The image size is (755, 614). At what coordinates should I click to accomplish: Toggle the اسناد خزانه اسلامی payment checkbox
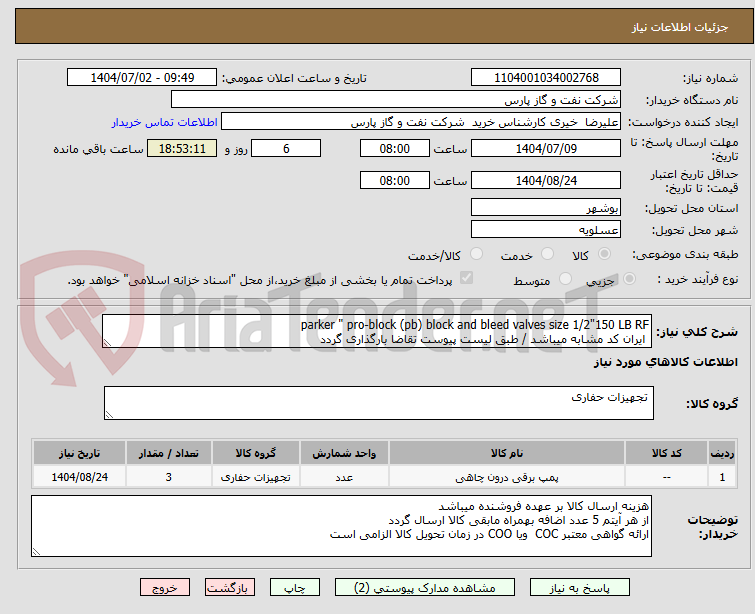click(466, 278)
